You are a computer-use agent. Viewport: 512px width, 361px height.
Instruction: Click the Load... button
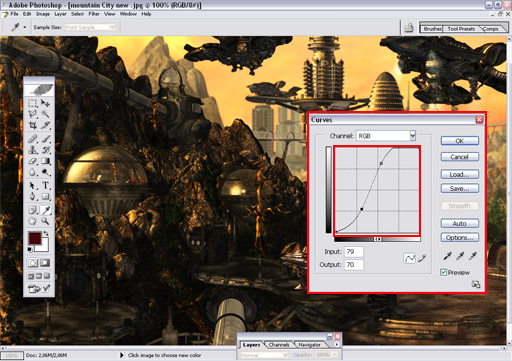[x=460, y=174]
